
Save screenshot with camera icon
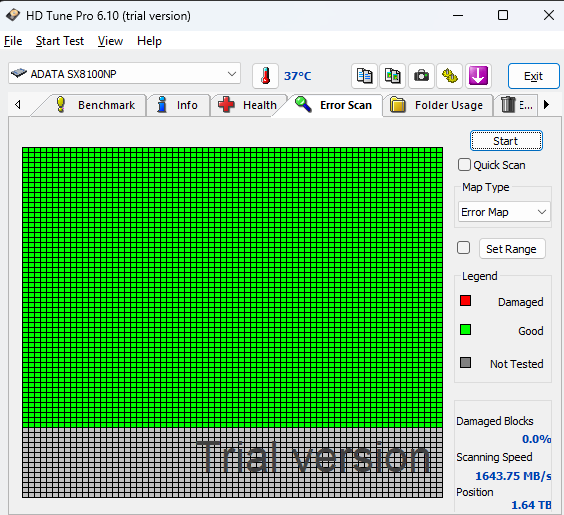[421, 76]
